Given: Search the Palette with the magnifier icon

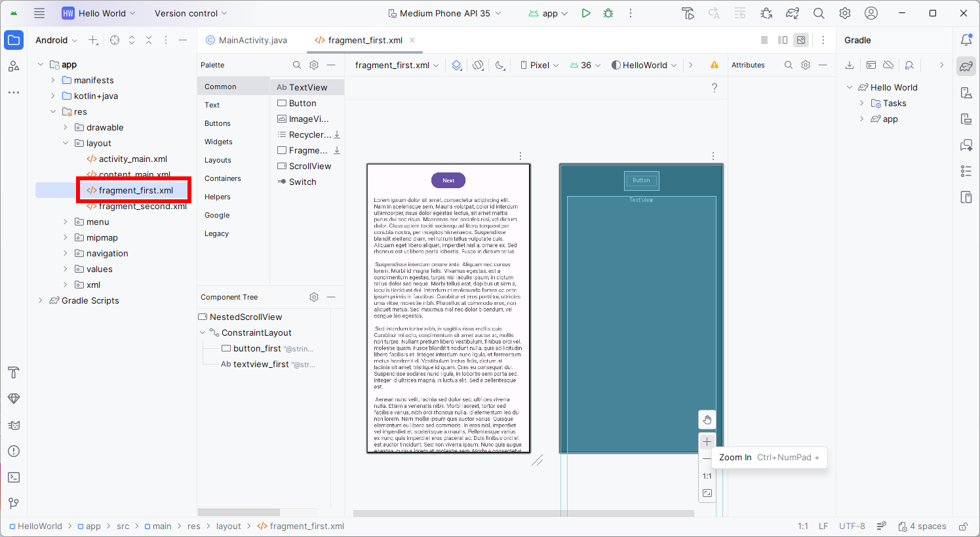Looking at the screenshot, I should [x=296, y=65].
